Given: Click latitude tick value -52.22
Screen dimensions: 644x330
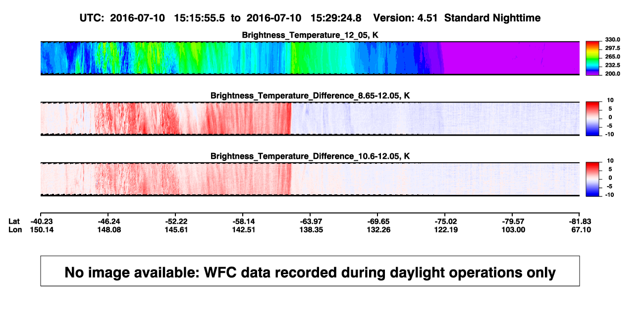Looking at the screenshot, I should tap(176, 221).
